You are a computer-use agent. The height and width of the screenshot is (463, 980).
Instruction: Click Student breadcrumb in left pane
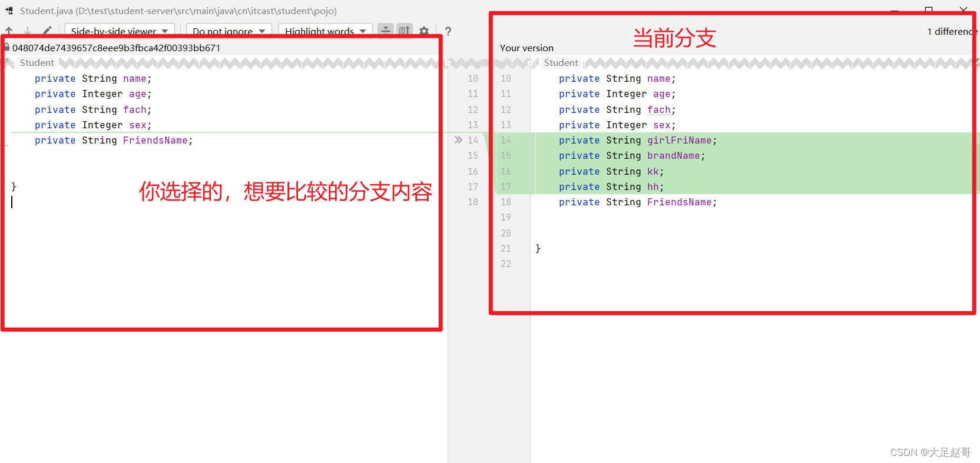click(x=37, y=62)
